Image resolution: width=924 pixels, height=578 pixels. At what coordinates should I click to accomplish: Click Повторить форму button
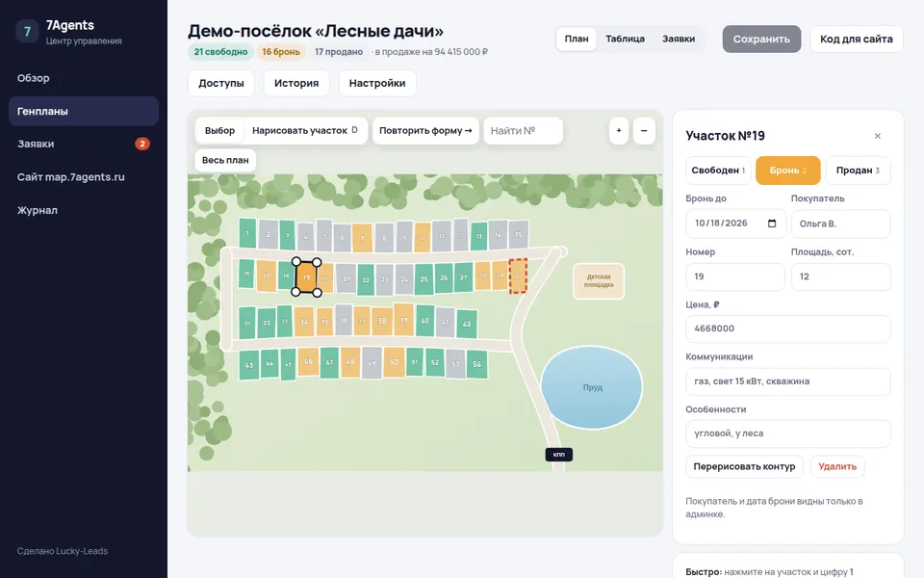pyautogui.click(x=425, y=130)
